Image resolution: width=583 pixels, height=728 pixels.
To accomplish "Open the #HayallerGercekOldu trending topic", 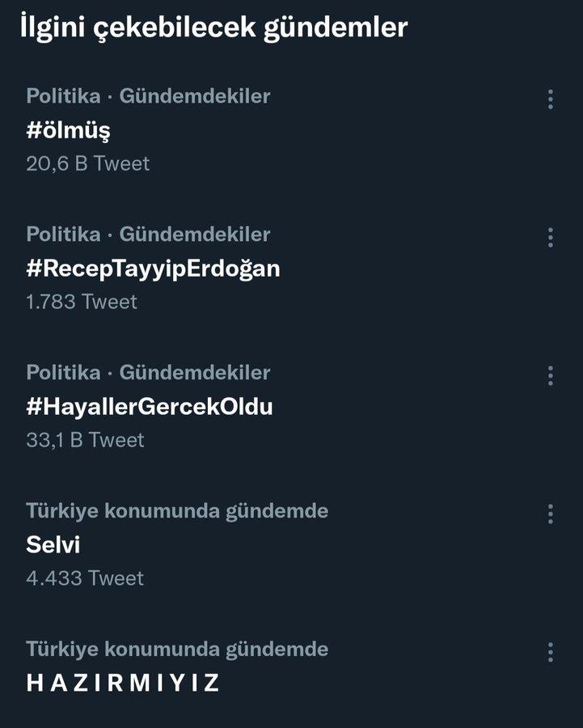I will tap(150, 407).
